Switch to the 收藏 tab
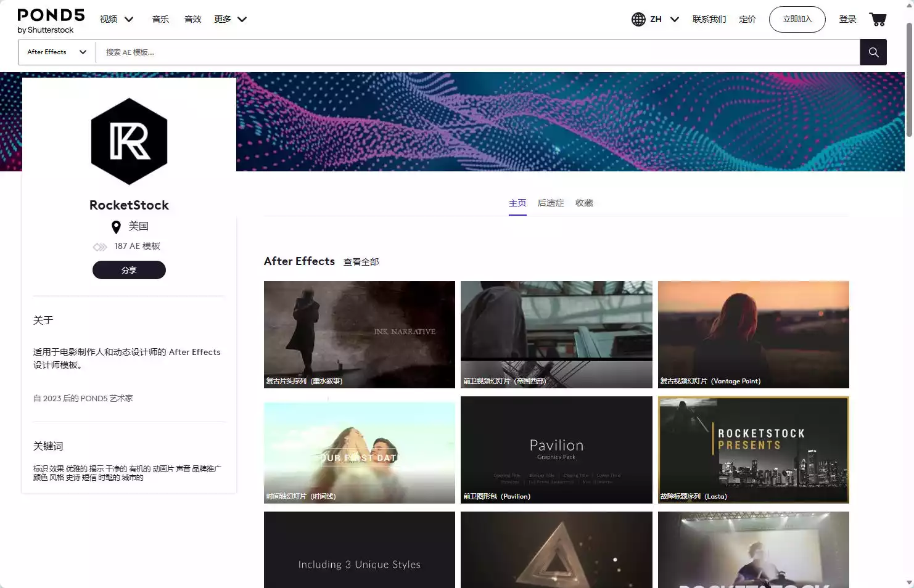The width and height of the screenshot is (914, 588). tap(584, 203)
